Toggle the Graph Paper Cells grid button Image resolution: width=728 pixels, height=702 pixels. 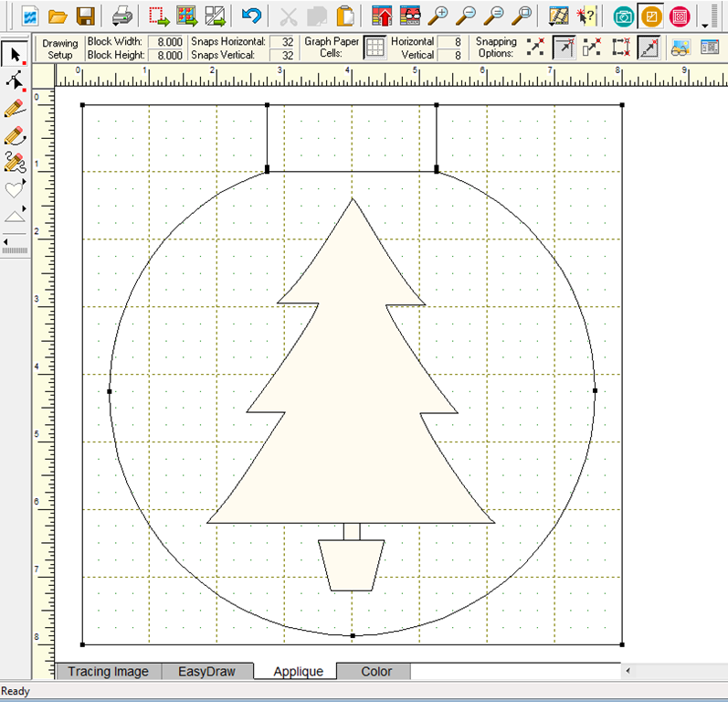(x=375, y=48)
